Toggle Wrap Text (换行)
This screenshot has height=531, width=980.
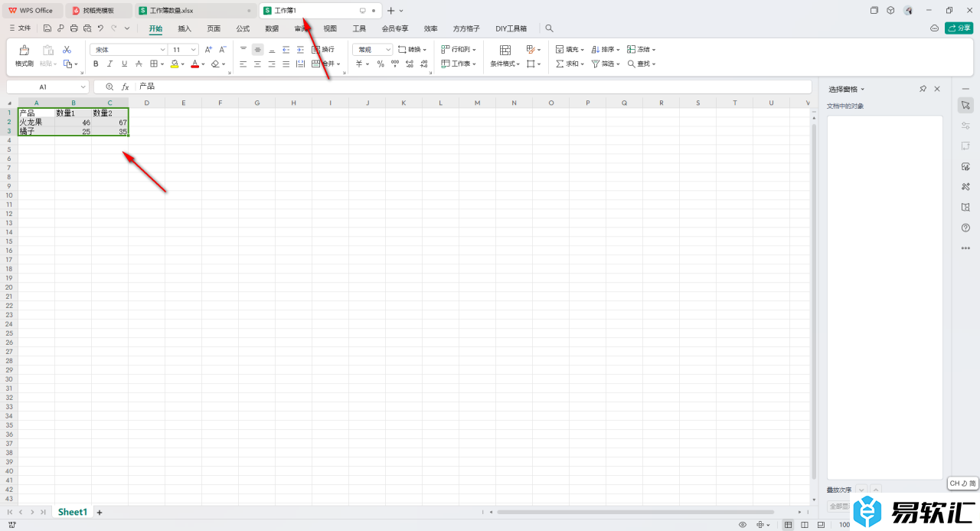pyautogui.click(x=323, y=49)
